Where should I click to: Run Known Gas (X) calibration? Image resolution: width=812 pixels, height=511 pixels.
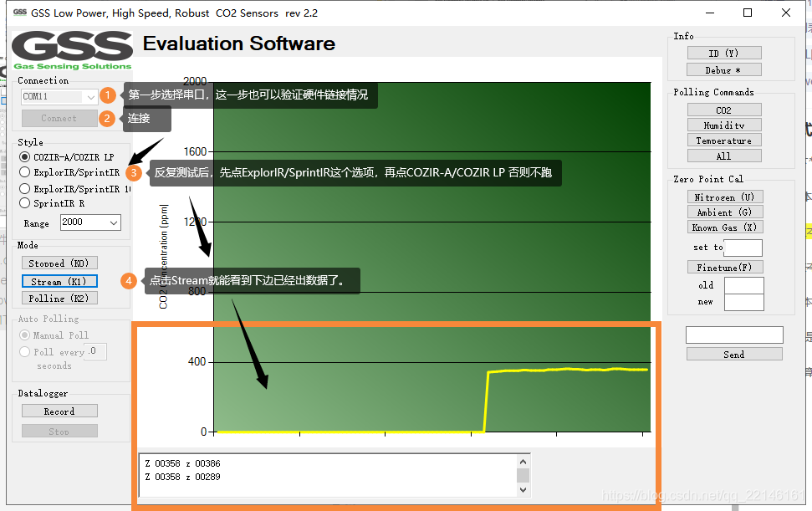coord(725,227)
